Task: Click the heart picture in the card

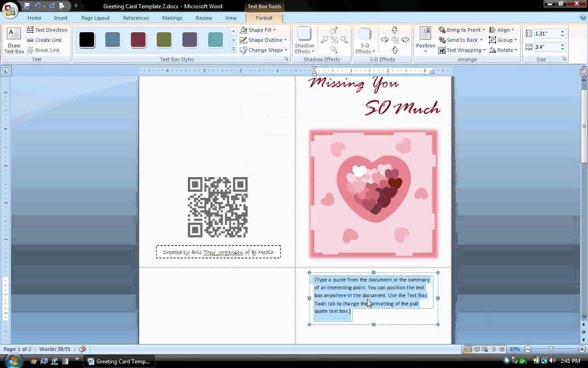Action: pyautogui.click(x=373, y=193)
